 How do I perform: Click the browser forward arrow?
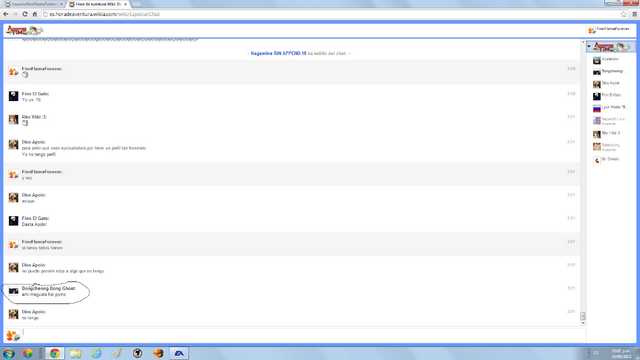point(15,14)
